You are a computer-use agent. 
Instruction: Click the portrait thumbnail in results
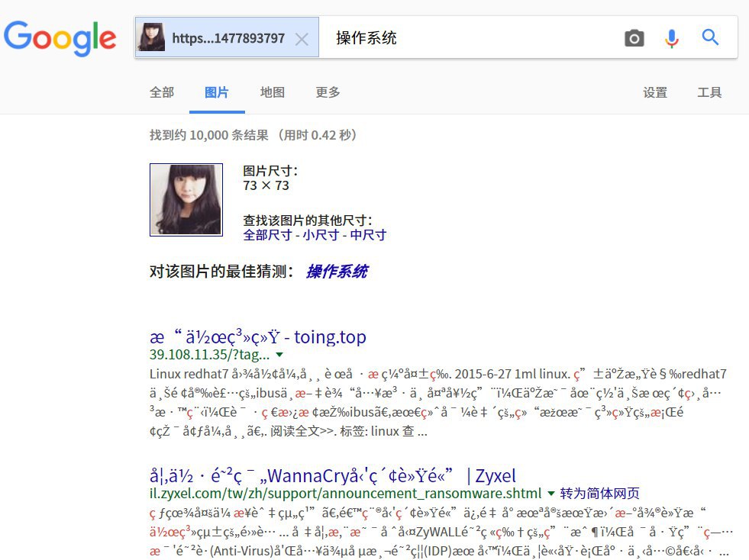tap(186, 200)
